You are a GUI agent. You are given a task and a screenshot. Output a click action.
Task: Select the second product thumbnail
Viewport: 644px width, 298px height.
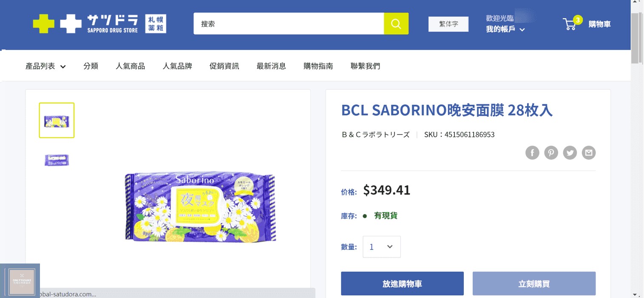tap(57, 160)
